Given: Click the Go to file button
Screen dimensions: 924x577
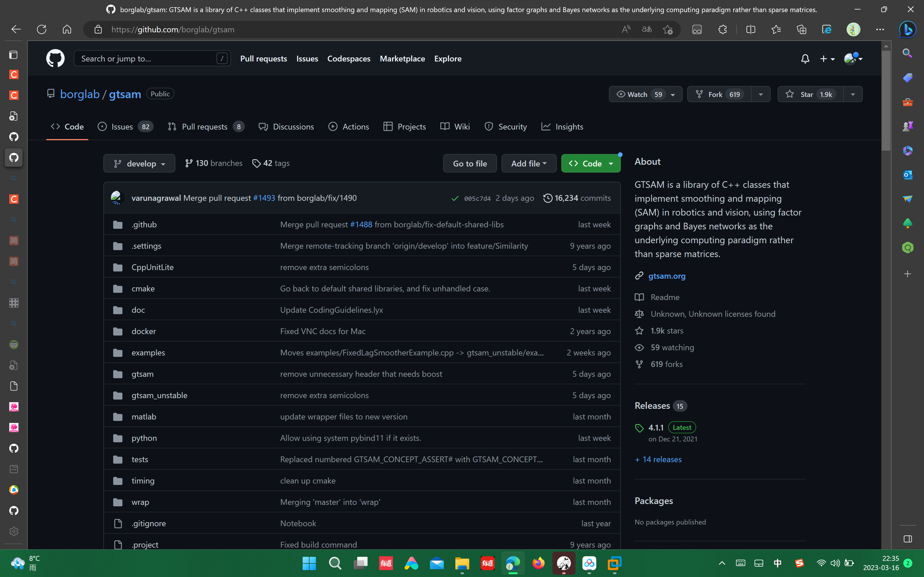Looking at the screenshot, I should click(x=470, y=163).
